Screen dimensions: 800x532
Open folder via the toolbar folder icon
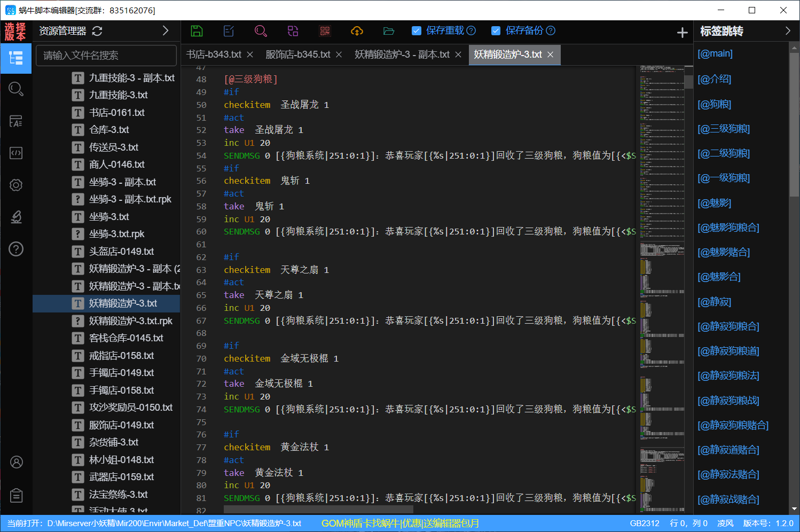[x=389, y=31]
